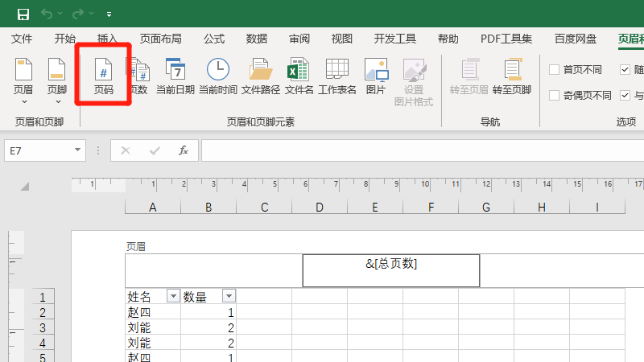644x362 pixels.
Task: Enable 首页不同 checkbox
Action: coord(555,70)
